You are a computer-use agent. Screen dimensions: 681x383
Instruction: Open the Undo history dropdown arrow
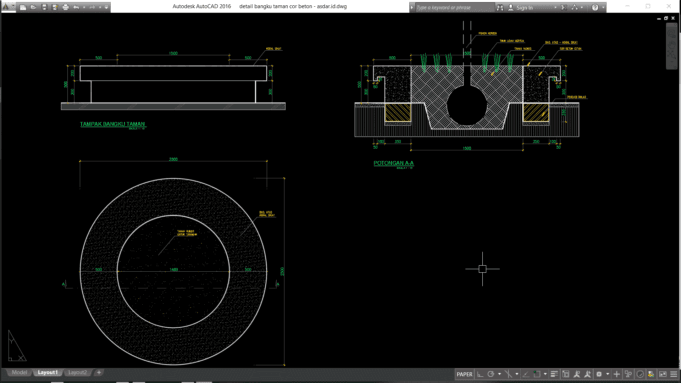(x=84, y=7)
